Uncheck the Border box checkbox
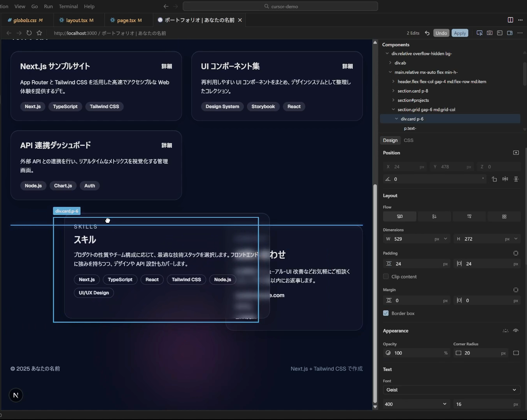Screen dimensions: 527x420 tap(386, 313)
